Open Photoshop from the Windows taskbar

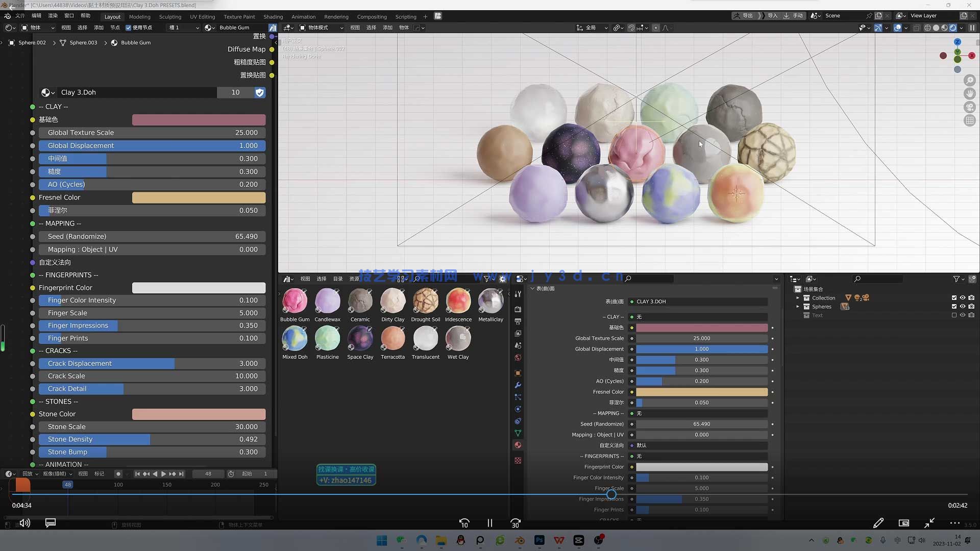tap(539, 540)
